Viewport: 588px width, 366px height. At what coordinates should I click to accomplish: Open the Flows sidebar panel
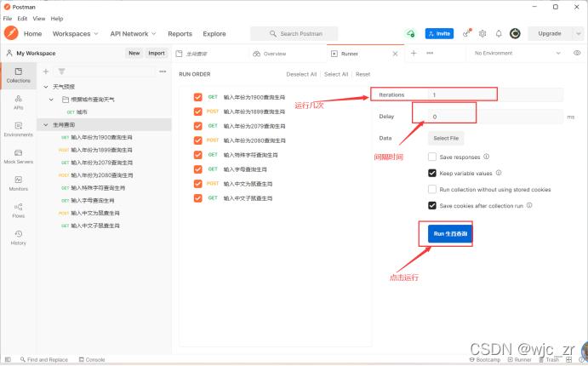click(19, 210)
